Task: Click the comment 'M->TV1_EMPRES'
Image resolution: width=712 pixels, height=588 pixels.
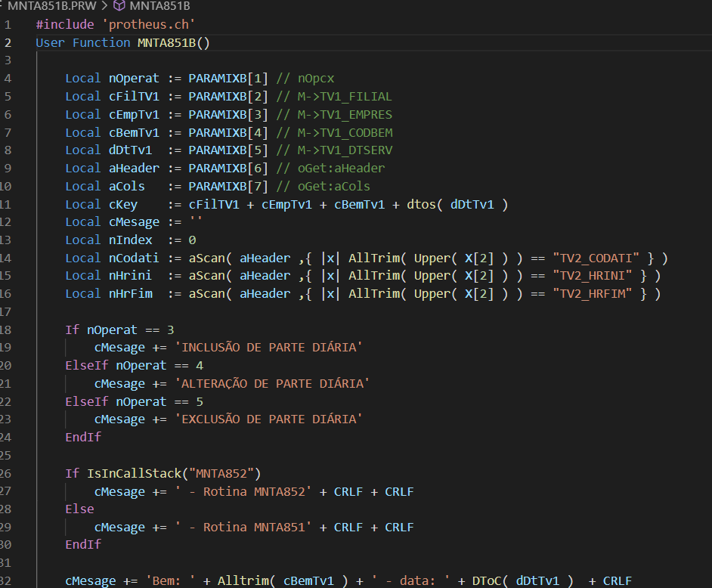Action: (x=345, y=114)
